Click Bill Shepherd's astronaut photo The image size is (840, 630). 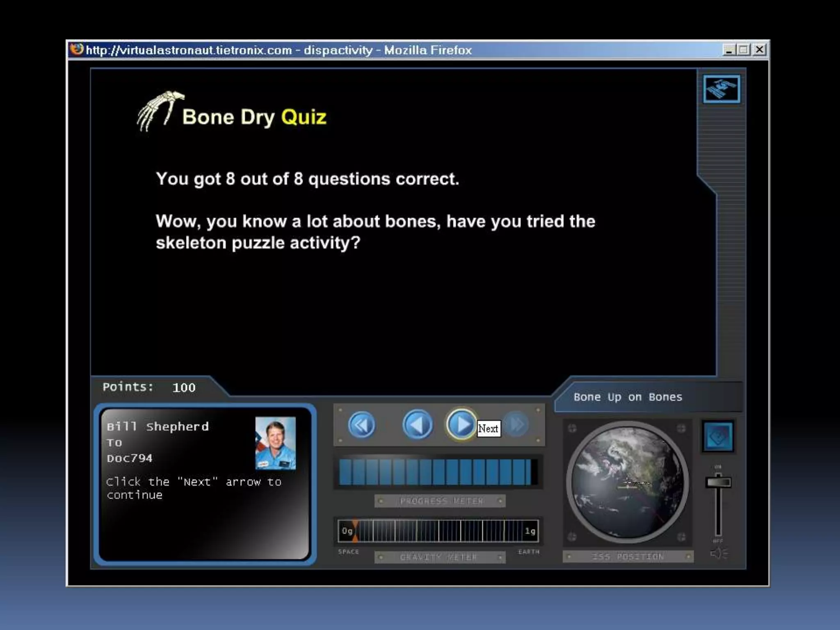pyautogui.click(x=275, y=443)
